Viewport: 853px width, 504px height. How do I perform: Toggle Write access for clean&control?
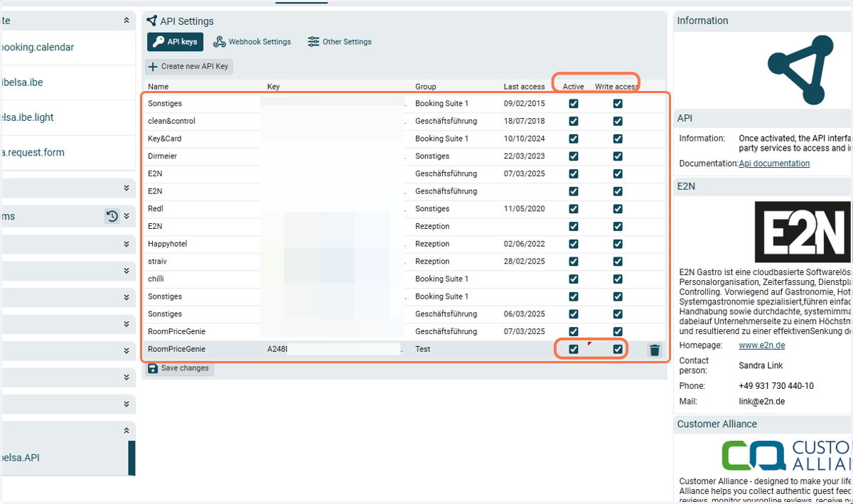(618, 121)
